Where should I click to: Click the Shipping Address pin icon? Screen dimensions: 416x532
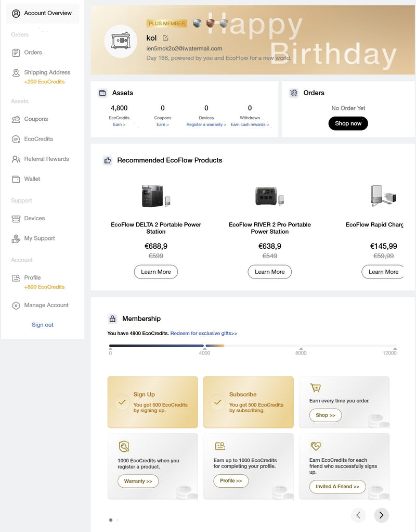[16, 72]
